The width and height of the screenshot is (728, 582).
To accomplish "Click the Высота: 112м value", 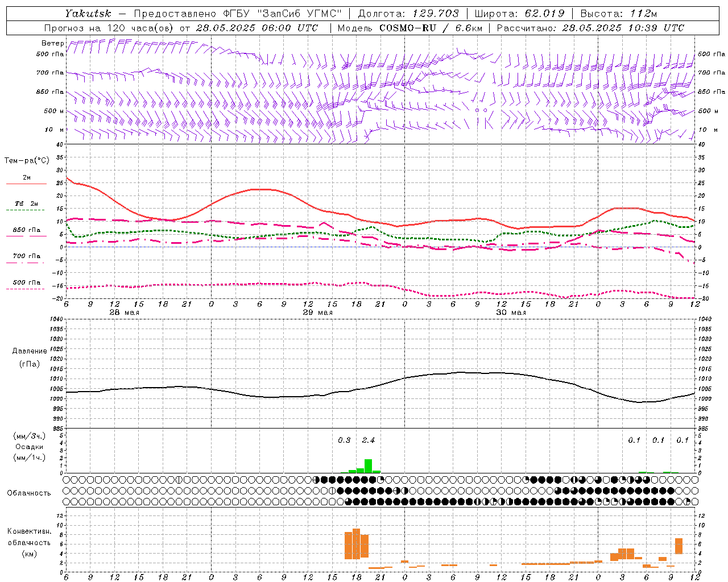I will 618,13.
